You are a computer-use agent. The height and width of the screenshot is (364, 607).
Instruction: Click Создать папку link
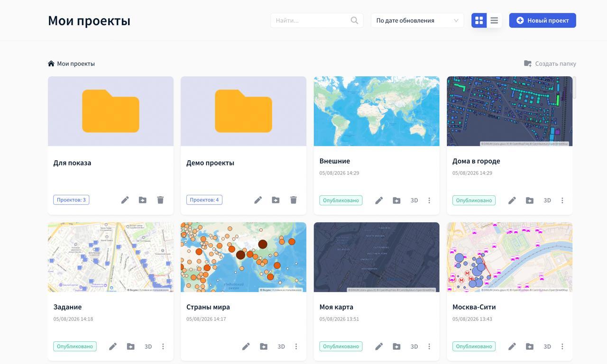click(x=550, y=64)
